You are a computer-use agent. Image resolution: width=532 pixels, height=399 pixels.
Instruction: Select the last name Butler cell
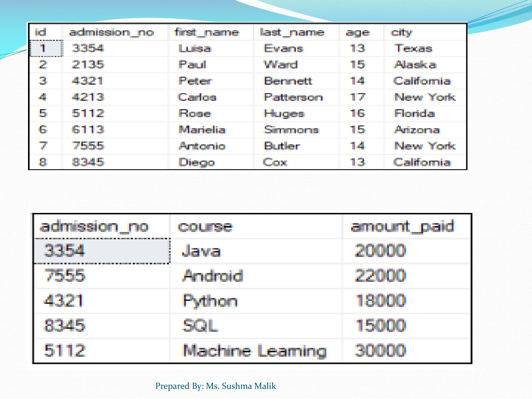[282, 146]
